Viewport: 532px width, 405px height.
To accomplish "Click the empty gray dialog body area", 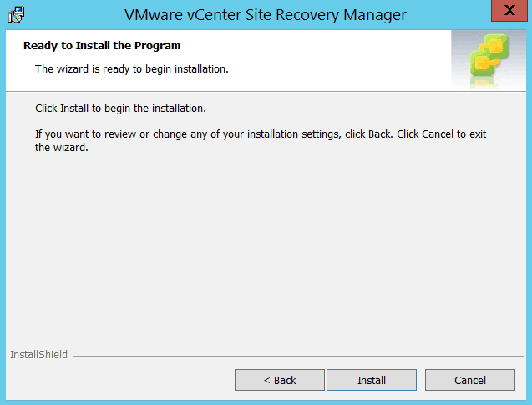I will tap(266, 251).
